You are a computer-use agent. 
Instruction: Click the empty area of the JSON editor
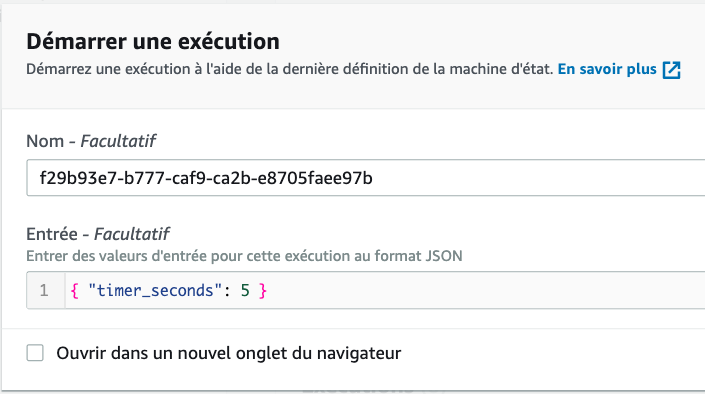point(486,291)
